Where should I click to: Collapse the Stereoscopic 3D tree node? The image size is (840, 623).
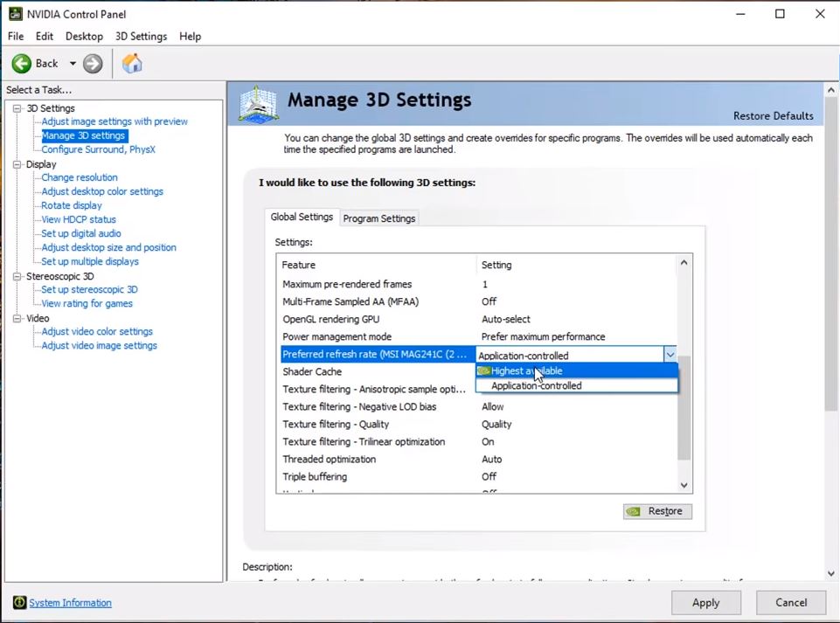pyautogui.click(x=17, y=276)
